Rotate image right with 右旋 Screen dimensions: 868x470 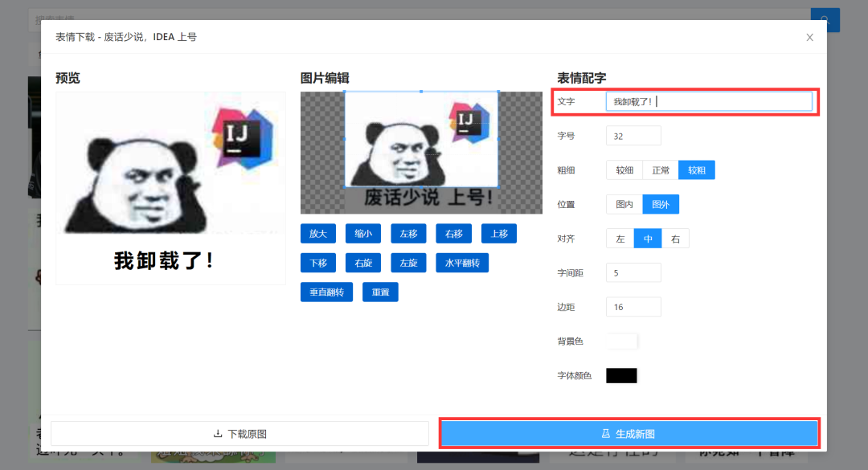tap(363, 263)
